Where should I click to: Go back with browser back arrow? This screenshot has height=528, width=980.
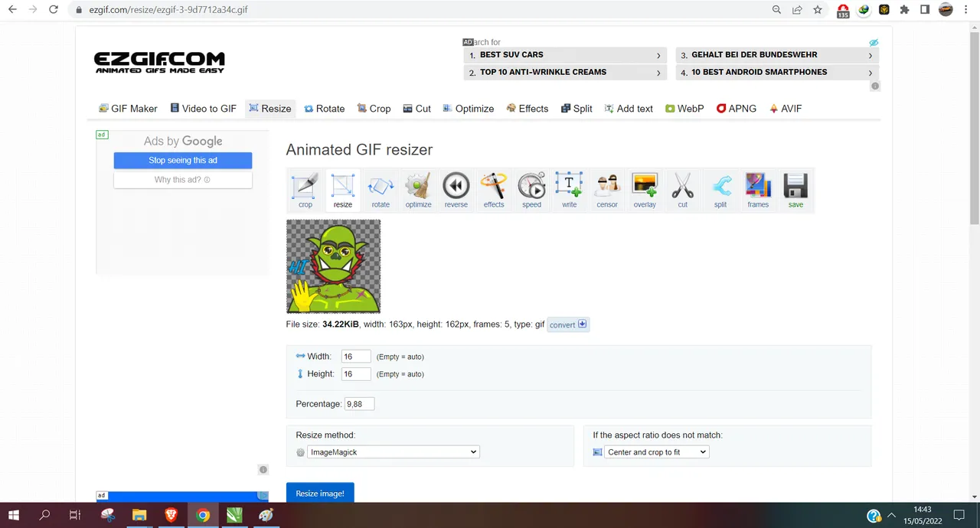click(x=12, y=10)
